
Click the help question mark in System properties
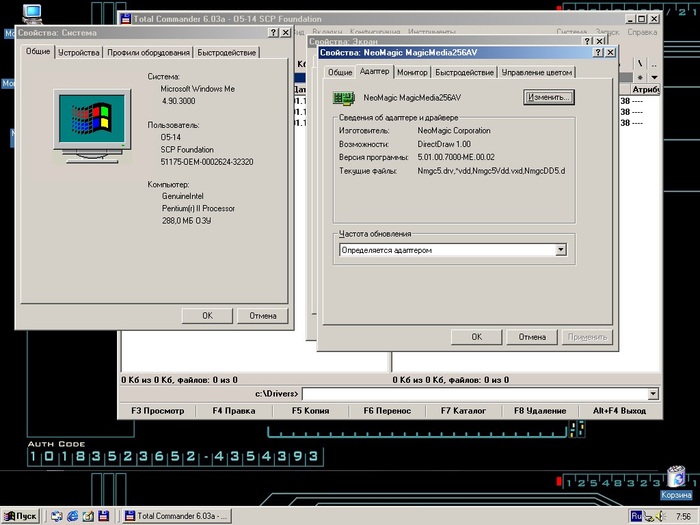[273, 32]
